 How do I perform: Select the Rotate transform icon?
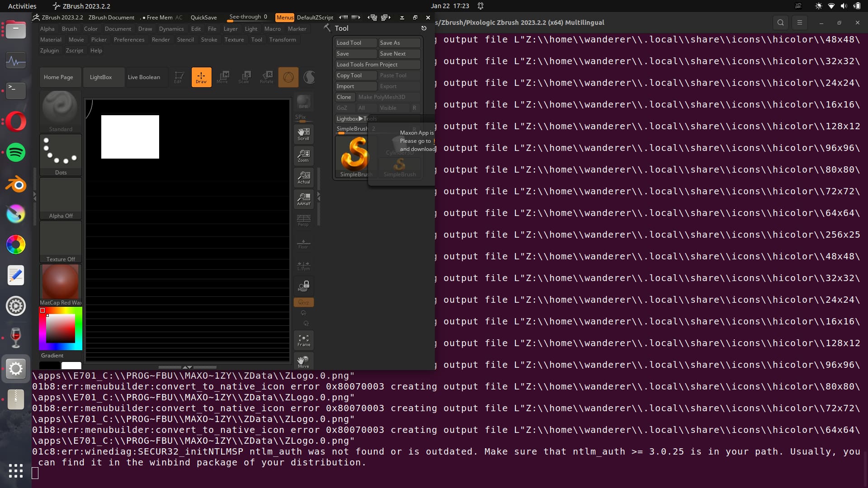[266, 77]
